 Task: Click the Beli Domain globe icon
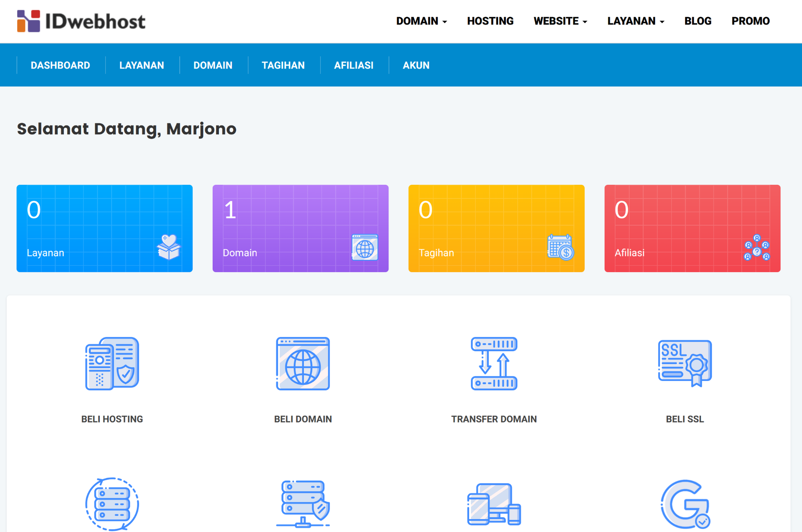pos(303,363)
